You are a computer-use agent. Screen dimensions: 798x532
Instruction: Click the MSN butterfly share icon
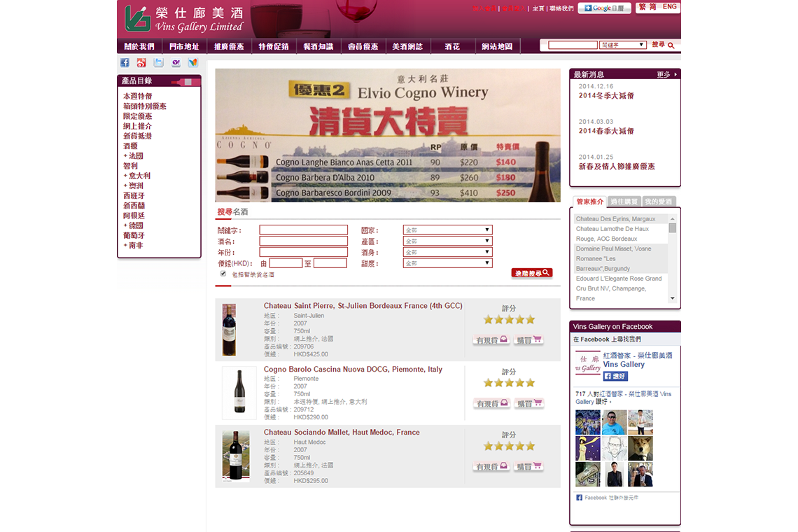(193, 62)
